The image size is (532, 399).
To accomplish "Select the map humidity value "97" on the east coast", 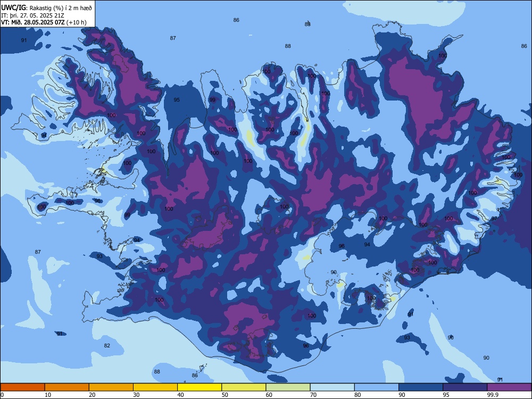I will 494,219.
